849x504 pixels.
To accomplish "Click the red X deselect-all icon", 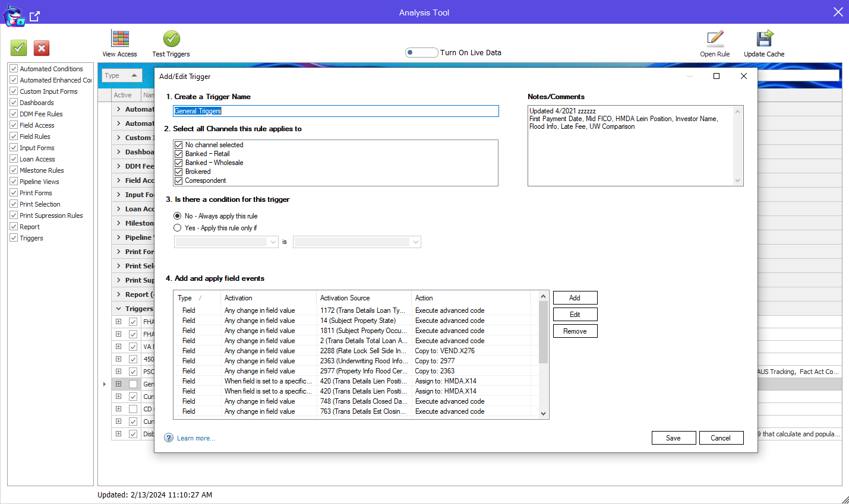I will pyautogui.click(x=42, y=48).
